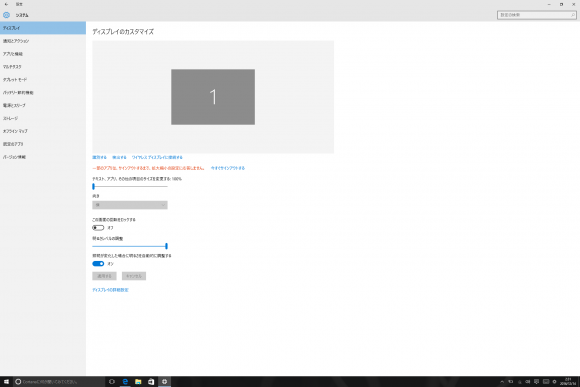The height and width of the screenshot is (387, 580).
Task: Click the 今すぐサインアウトする link
Action: coord(228,168)
